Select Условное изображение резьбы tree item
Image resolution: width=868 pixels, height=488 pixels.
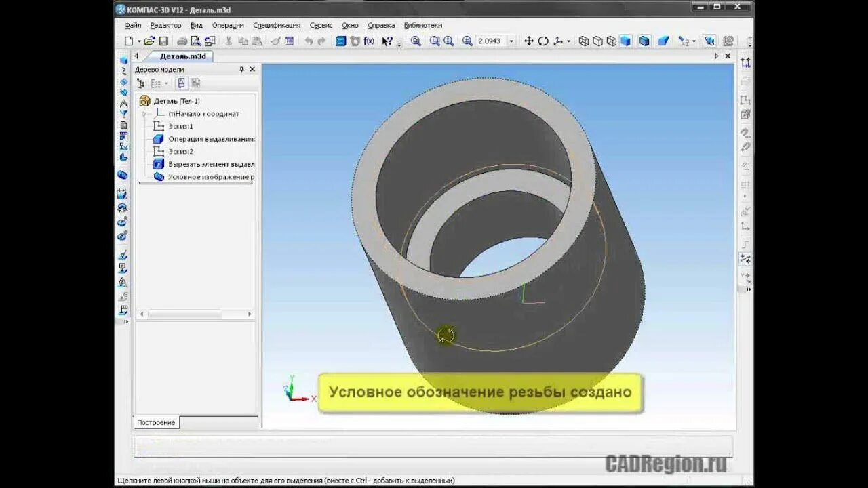pos(212,177)
